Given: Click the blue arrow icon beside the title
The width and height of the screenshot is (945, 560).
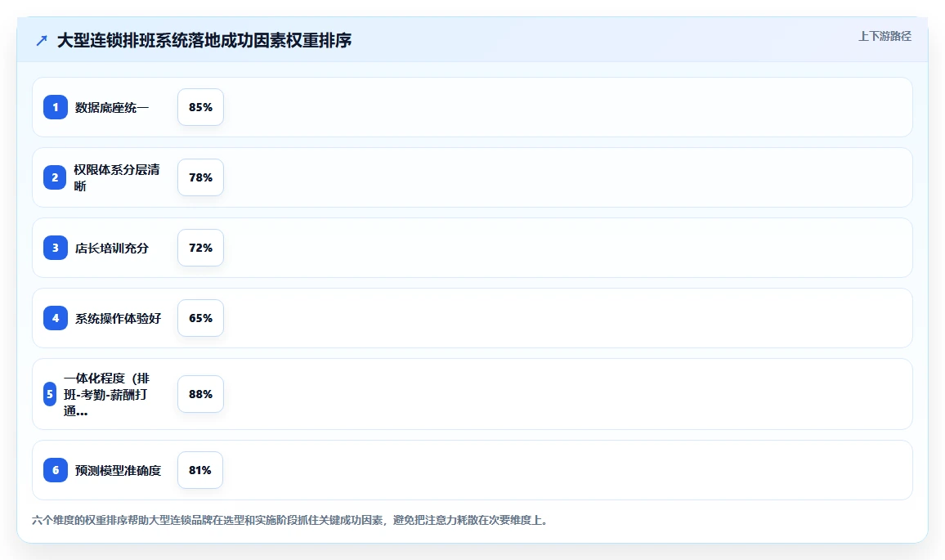Looking at the screenshot, I should tap(42, 40).
